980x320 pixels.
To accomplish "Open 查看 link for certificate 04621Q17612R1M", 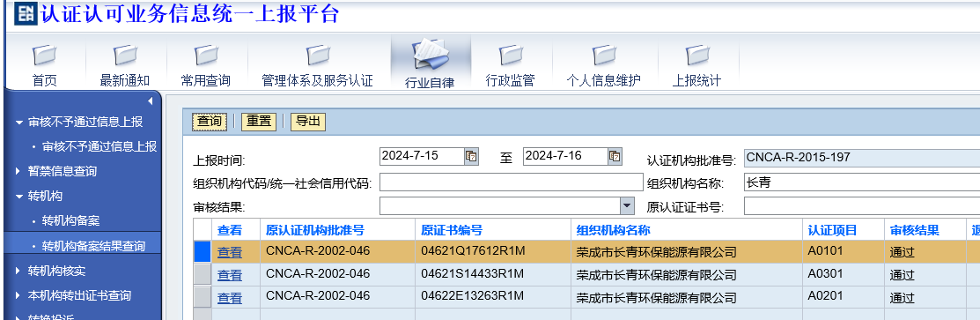I will click(x=230, y=252).
